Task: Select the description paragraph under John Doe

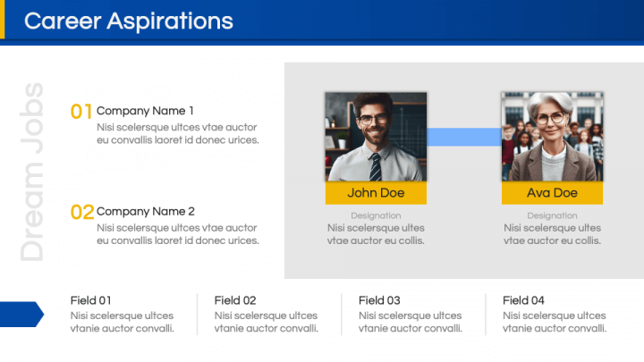Action: click(x=376, y=234)
